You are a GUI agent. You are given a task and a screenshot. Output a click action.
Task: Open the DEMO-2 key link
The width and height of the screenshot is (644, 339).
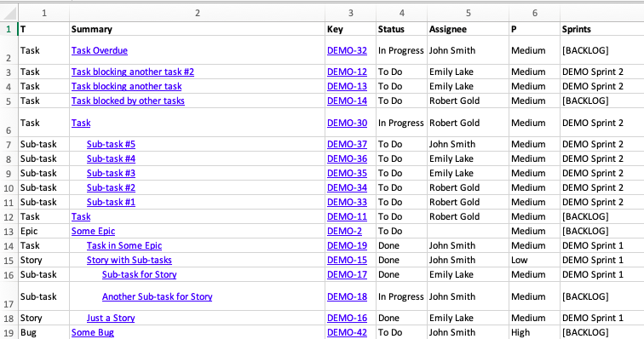(x=345, y=231)
